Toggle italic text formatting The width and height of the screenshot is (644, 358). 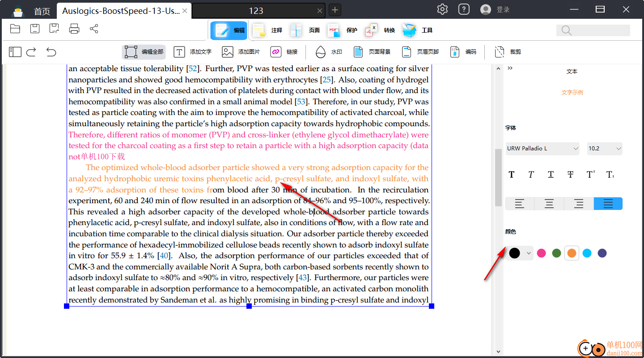click(531, 175)
